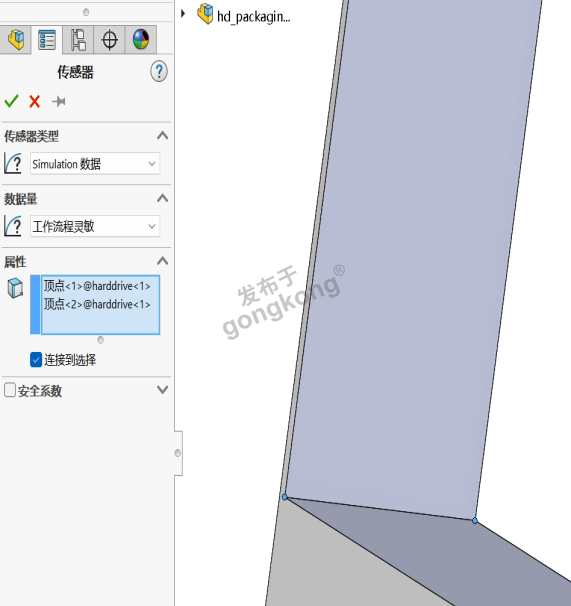This screenshot has width=571, height=606.
Task: Open the DimXpertManager crosshair tab
Action: click(109, 40)
